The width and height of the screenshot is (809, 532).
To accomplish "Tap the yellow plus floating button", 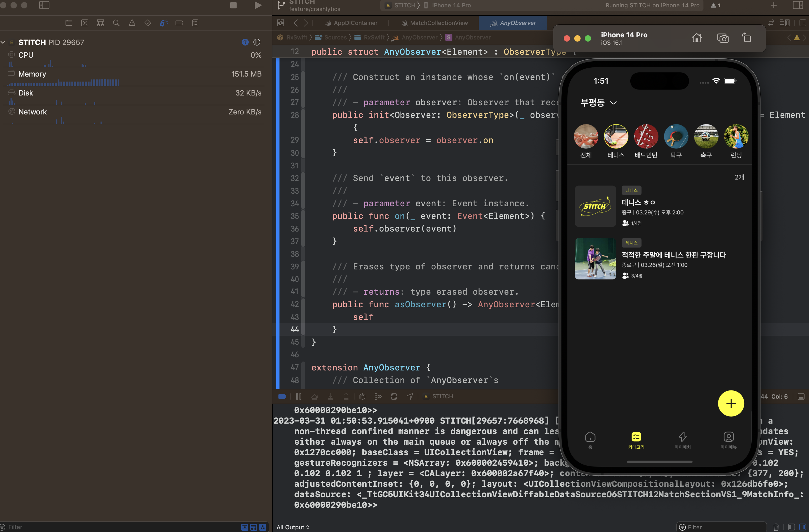I will (x=731, y=403).
